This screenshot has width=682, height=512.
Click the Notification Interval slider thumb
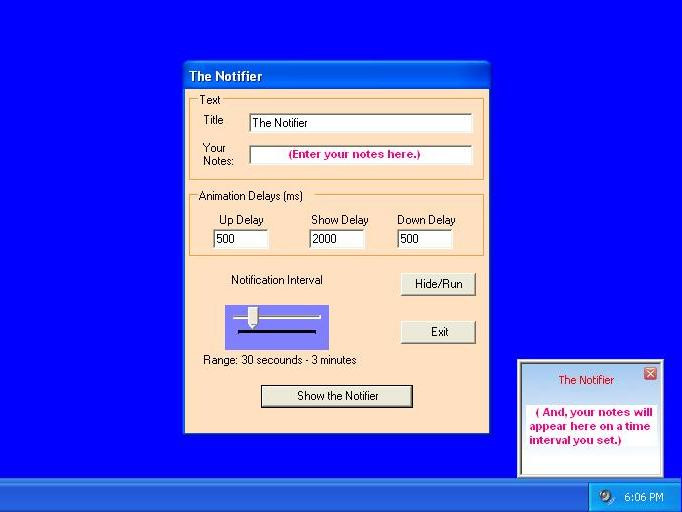(252, 318)
